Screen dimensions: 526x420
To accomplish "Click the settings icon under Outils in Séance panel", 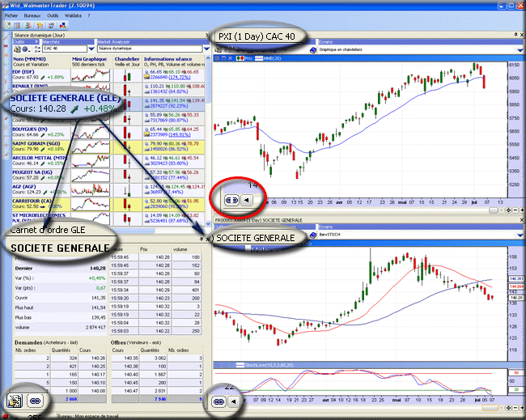I will [x=18, y=49].
